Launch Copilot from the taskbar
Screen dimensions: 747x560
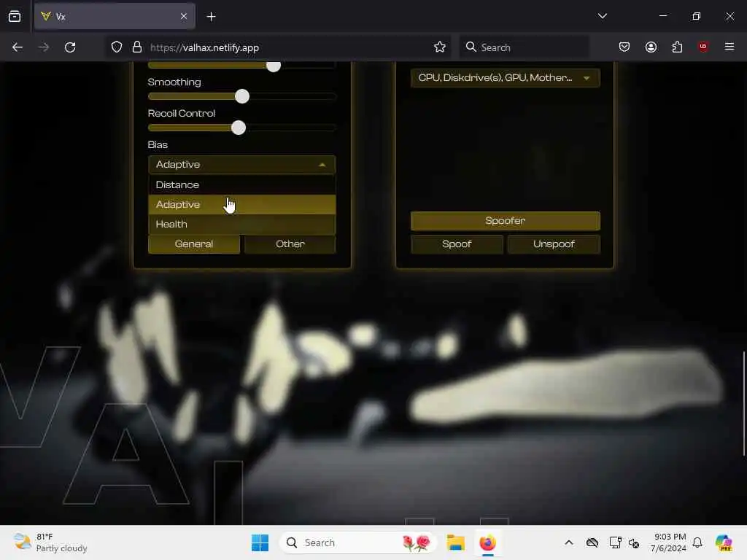pyautogui.click(x=724, y=542)
